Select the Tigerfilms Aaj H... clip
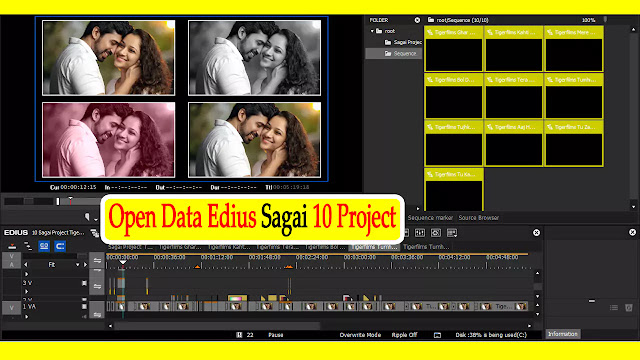This screenshot has height=360, width=640. coord(514,143)
